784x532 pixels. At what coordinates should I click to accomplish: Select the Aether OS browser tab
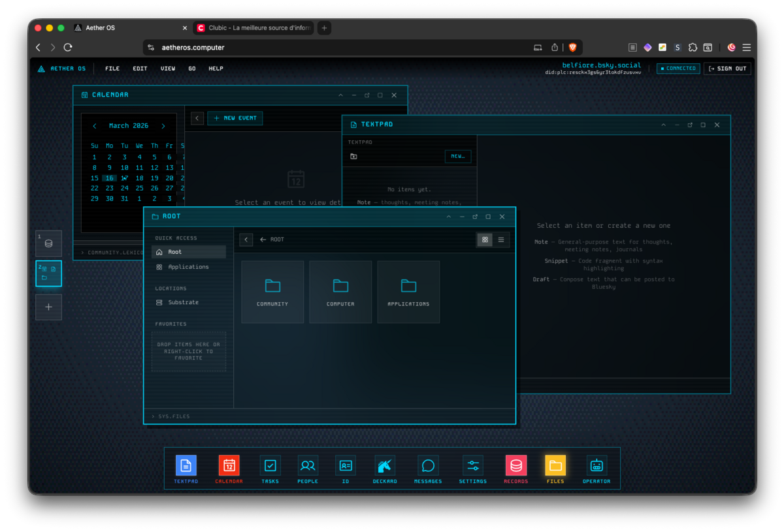coord(131,28)
